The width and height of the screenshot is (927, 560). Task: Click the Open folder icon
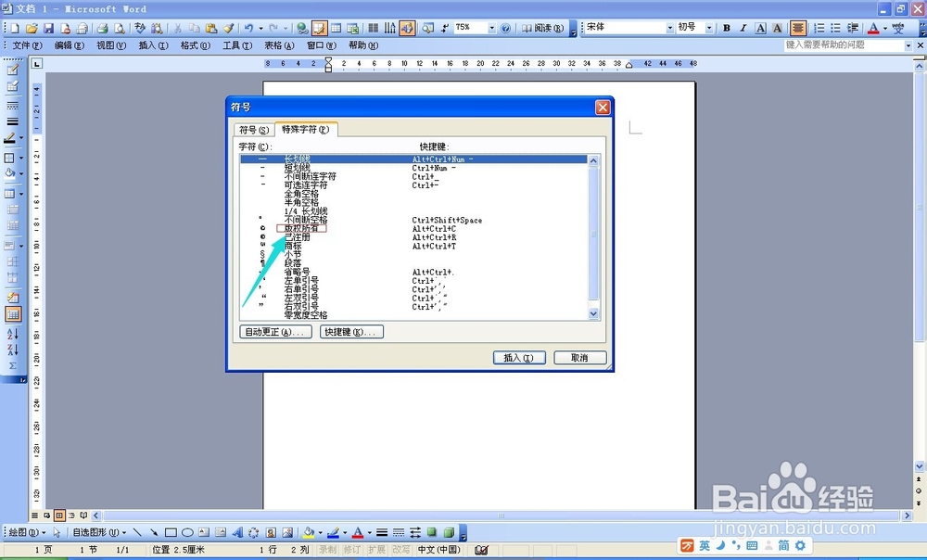coord(32,28)
